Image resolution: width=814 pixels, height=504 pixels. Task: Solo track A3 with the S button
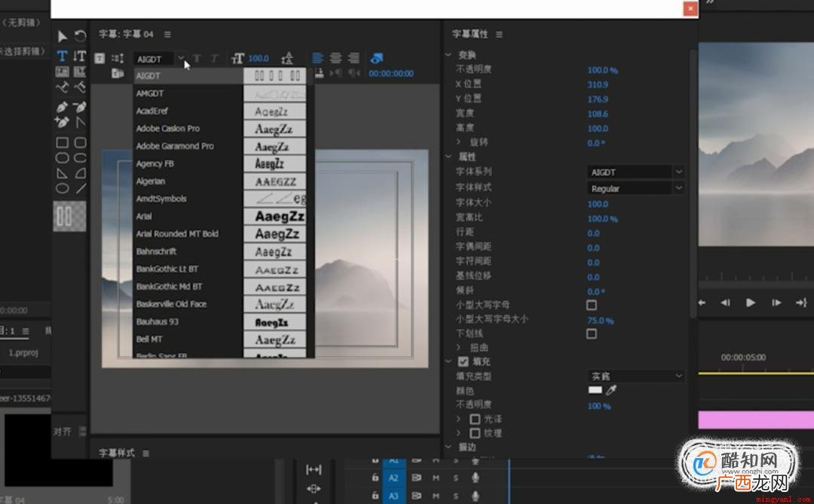pos(456,496)
